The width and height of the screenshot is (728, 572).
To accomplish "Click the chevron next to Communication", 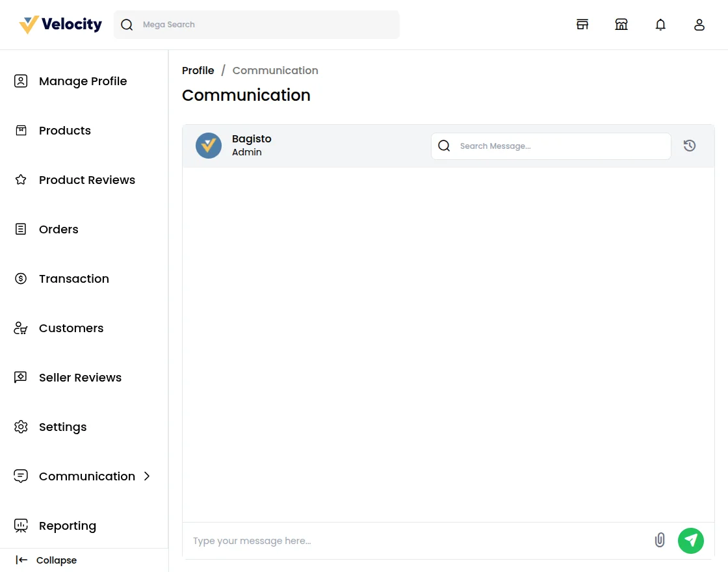I will [147, 476].
